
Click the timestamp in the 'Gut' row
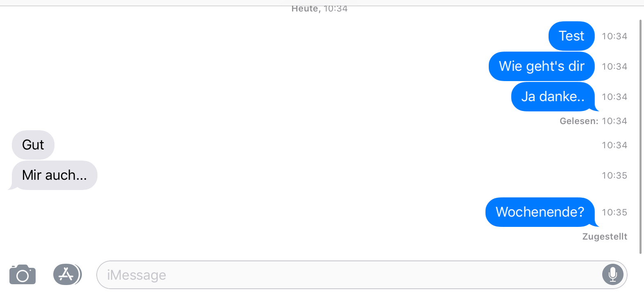pyautogui.click(x=615, y=145)
